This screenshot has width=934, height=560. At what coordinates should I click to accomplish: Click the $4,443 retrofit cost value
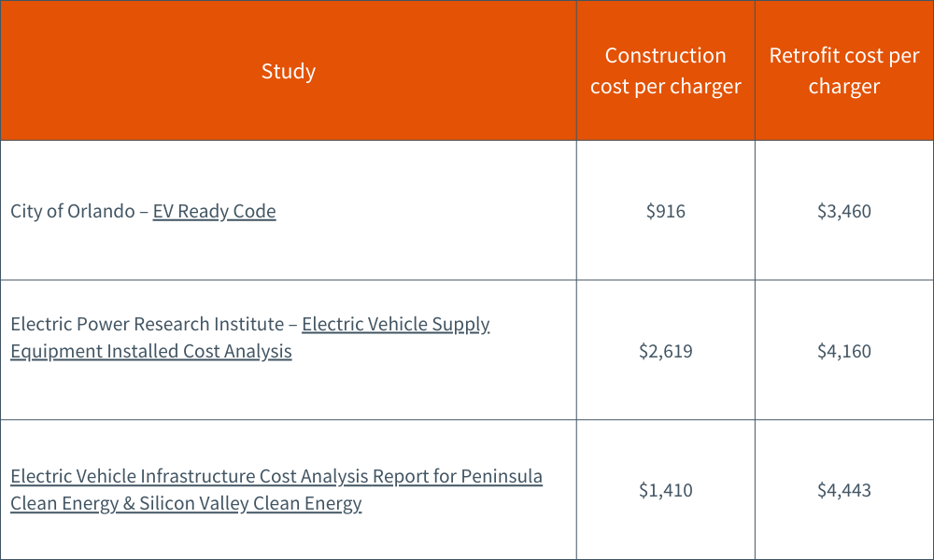pyautogui.click(x=844, y=490)
